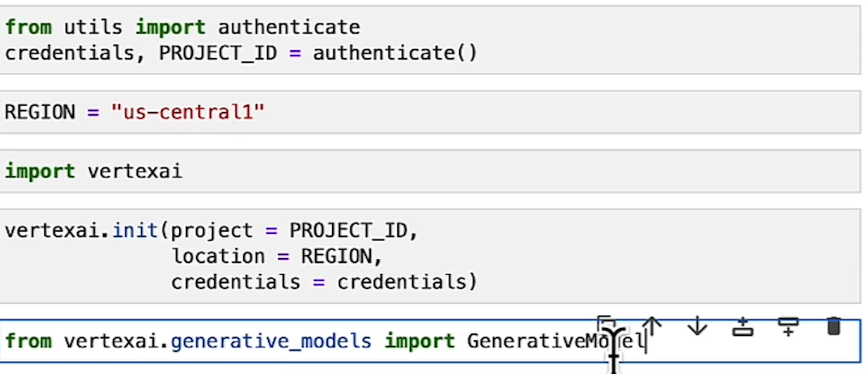Move the selected cell up
This screenshot has width=865, height=374.
point(652,326)
